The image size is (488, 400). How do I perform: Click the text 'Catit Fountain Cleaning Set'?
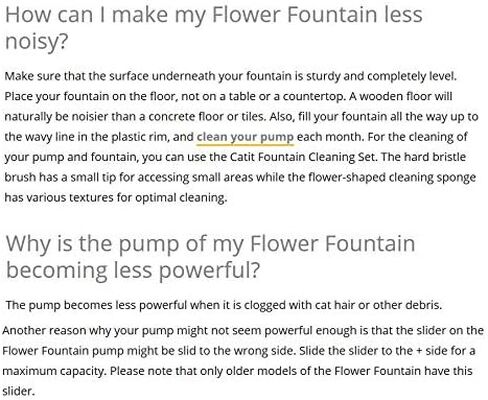[x=303, y=157]
